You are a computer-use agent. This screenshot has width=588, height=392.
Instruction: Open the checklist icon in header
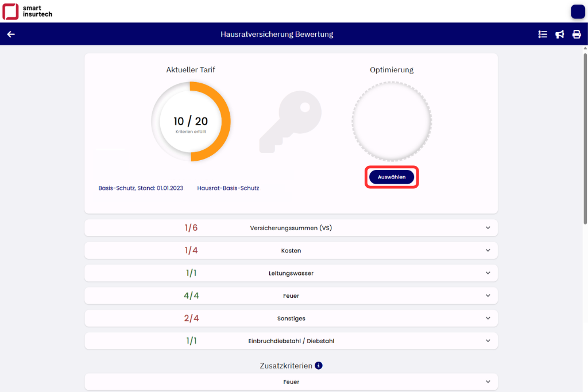543,34
